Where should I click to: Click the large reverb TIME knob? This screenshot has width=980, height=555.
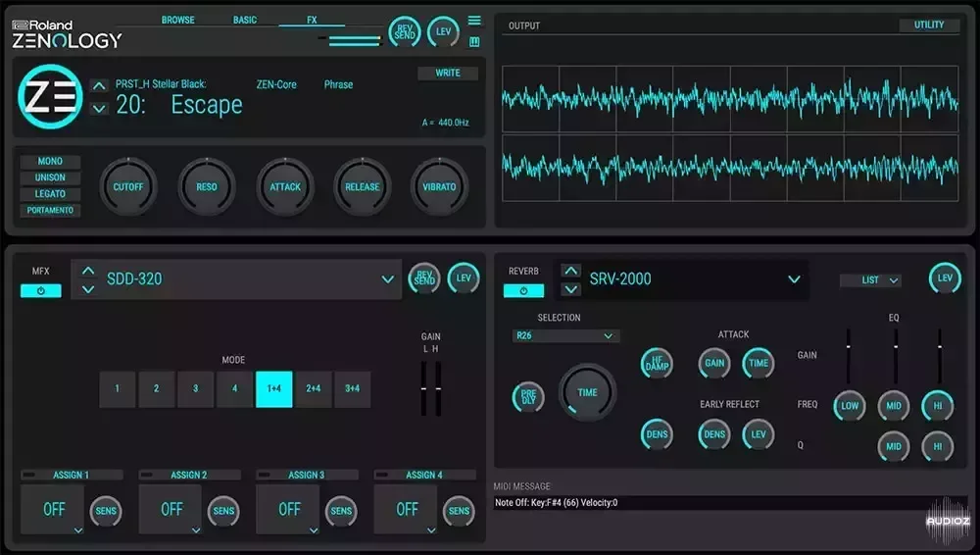point(587,392)
